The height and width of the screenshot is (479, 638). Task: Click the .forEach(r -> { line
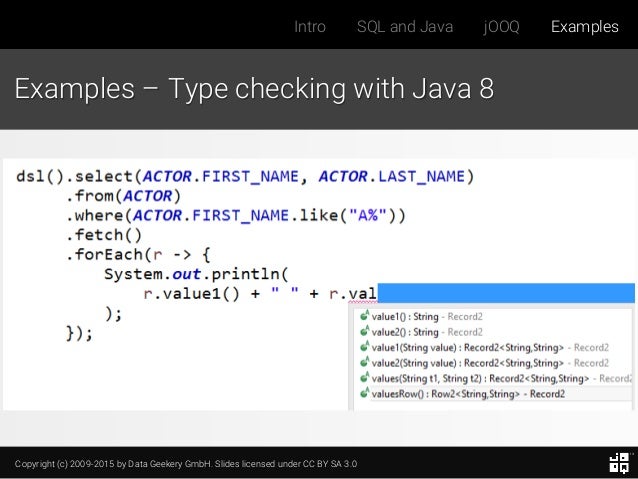pyautogui.click(x=138, y=254)
